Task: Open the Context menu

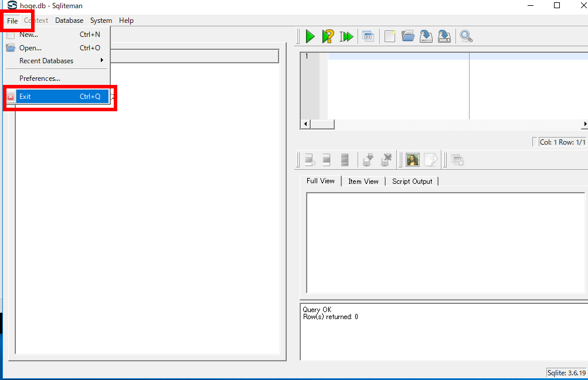Action: tap(36, 20)
